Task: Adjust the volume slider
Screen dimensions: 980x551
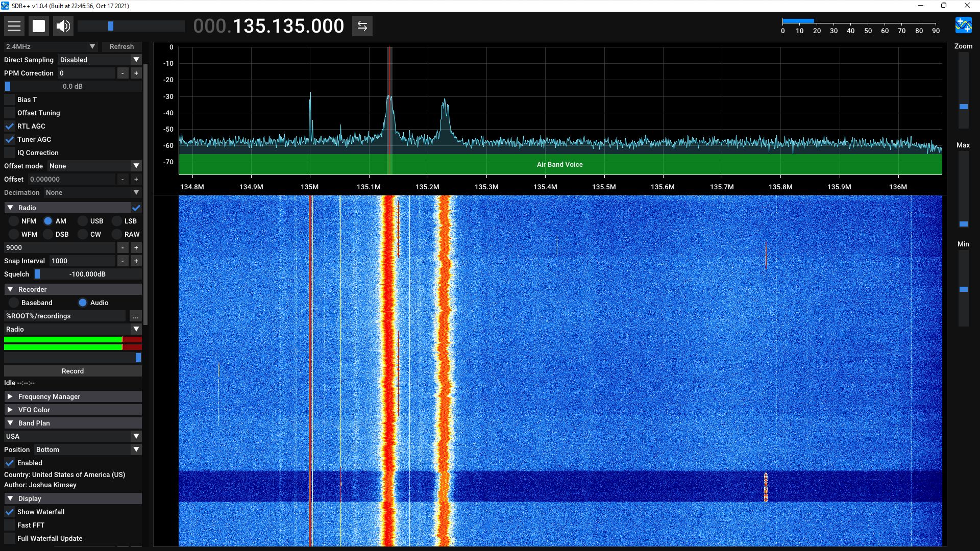Action: pyautogui.click(x=131, y=26)
